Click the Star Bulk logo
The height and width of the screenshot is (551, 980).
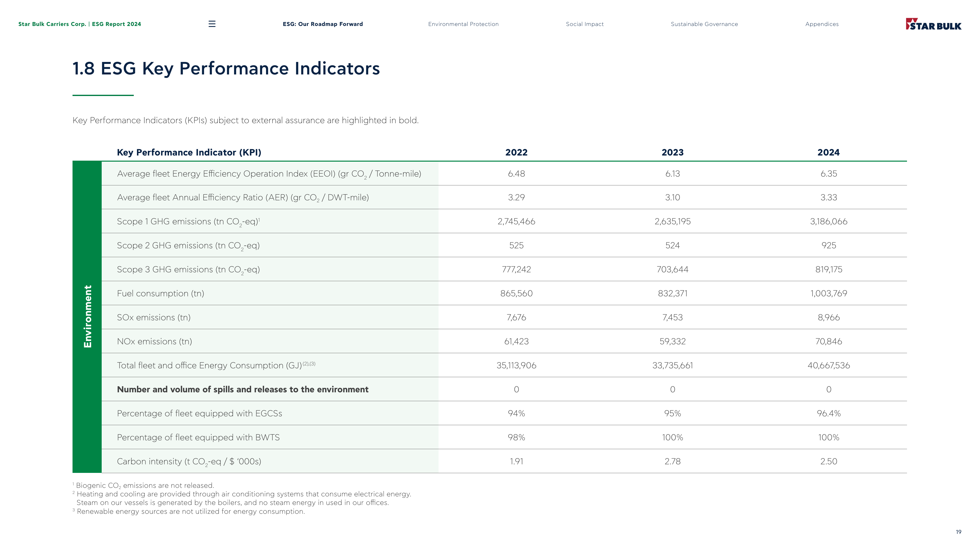click(x=933, y=24)
